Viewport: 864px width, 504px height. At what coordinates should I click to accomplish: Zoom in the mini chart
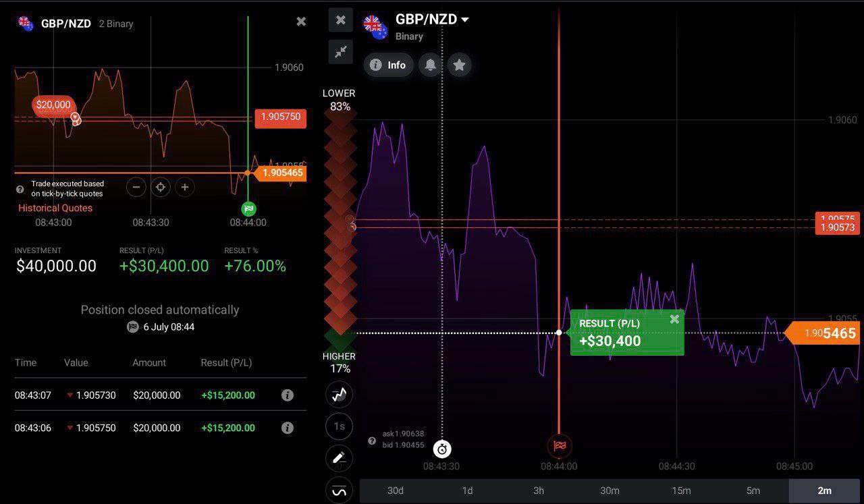(185, 187)
